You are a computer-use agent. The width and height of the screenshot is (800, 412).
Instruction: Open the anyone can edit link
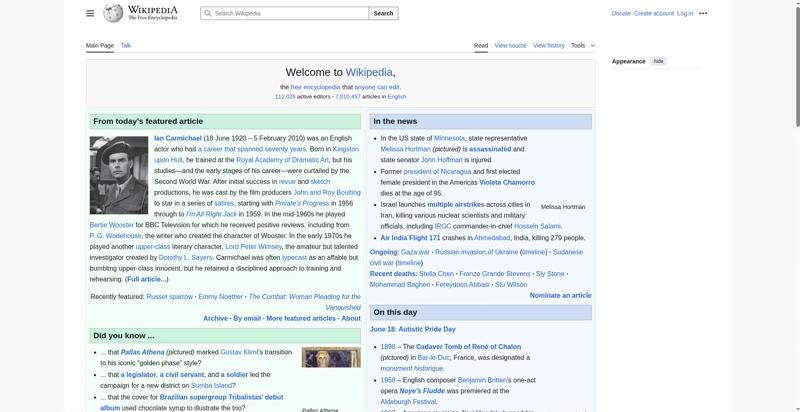point(377,87)
